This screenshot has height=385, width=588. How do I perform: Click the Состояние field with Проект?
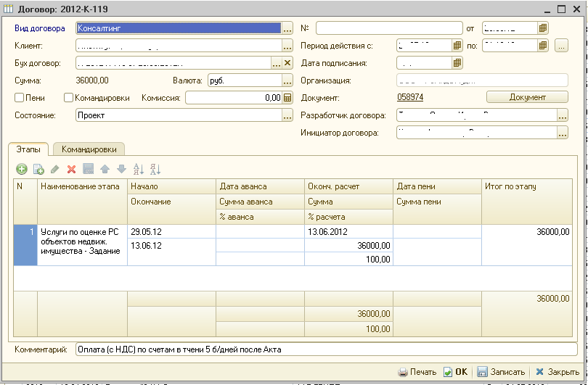[179, 115]
